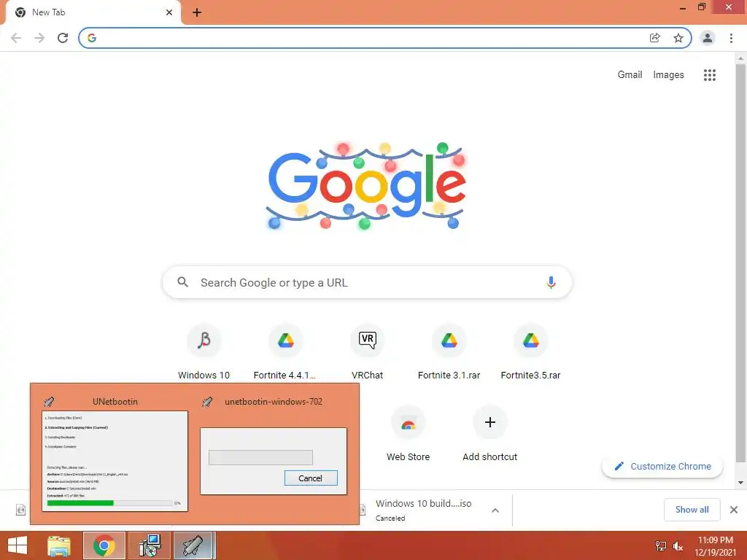Screen dimensions: 747x560
Task: Open the Google apps grid
Action: (x=709, y=75)
